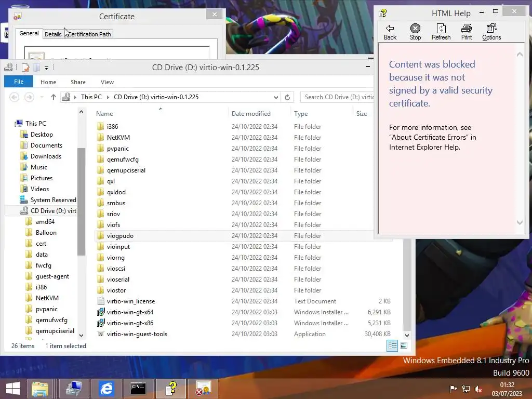Screen dimensions: 532x399
Task: Click the Explorer forward arrow
Action: pos(30,97)
